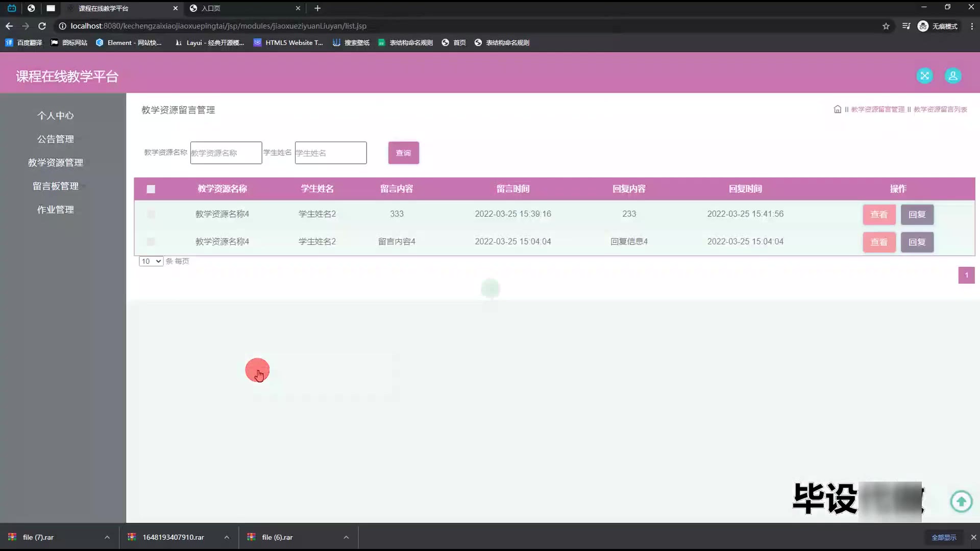This screenshot has height=551, width=980.
Task: Open the user profile icon in the header
Action: (x=952, y=76)
